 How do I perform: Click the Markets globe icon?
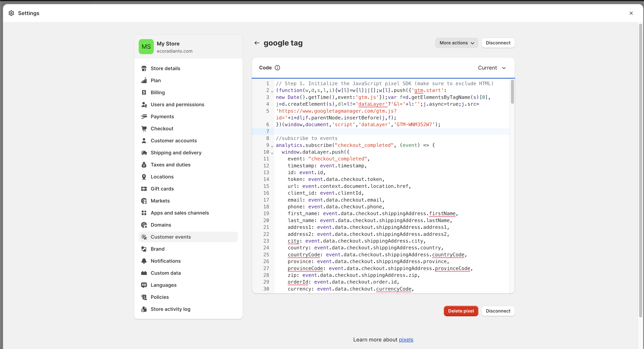(144, 201)
